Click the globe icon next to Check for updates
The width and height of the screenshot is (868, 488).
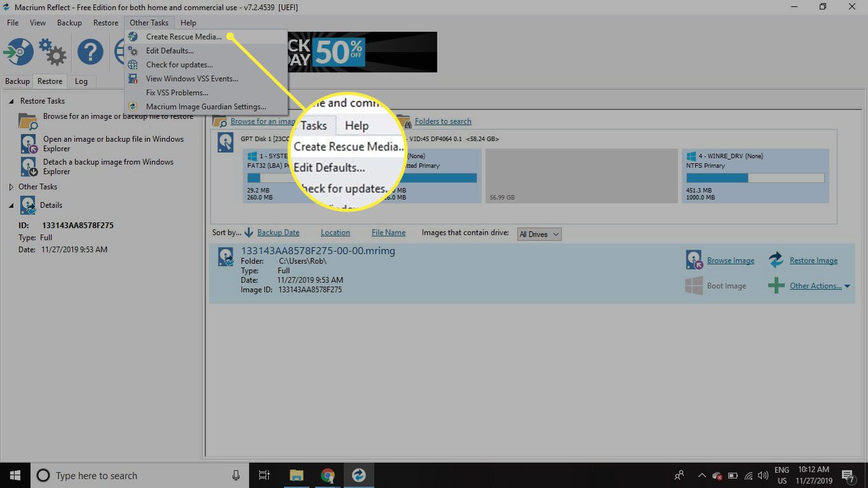[x=133, y=65]
